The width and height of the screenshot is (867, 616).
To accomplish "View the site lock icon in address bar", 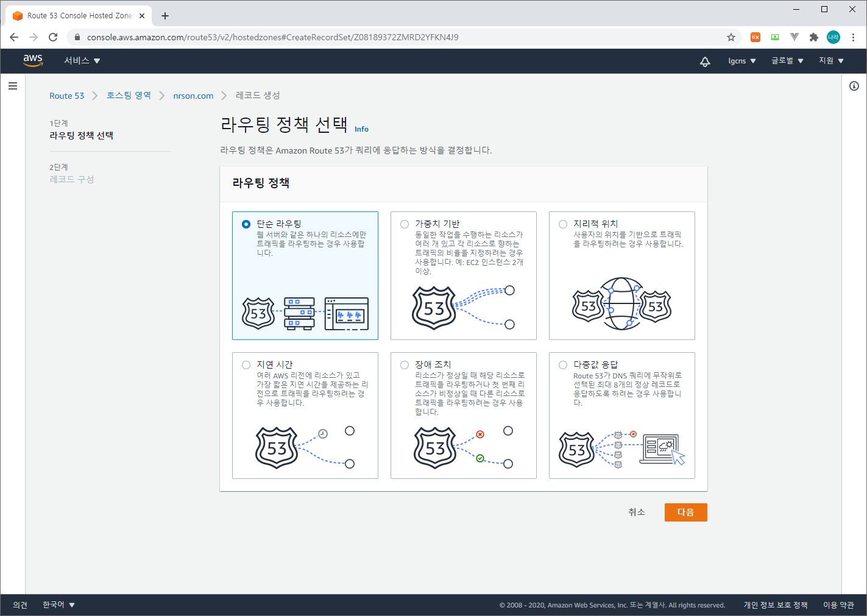I will [77, 37].
